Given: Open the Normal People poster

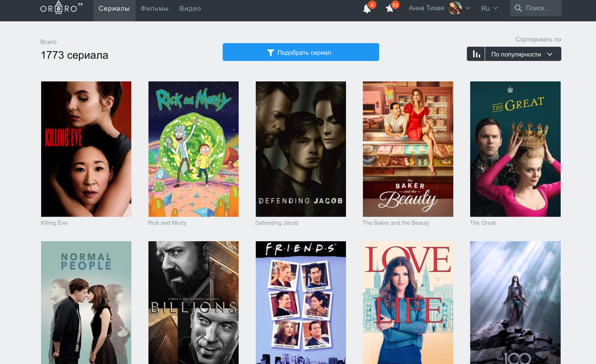Looking at the screenshot, I should pyautogui.click(x=86, y=302).
